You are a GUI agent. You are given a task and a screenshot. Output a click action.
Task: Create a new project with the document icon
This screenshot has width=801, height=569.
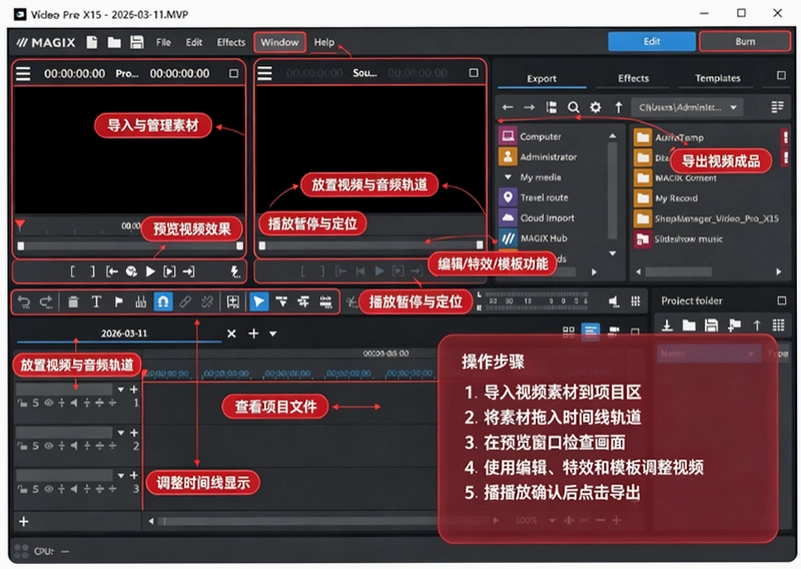91,42
